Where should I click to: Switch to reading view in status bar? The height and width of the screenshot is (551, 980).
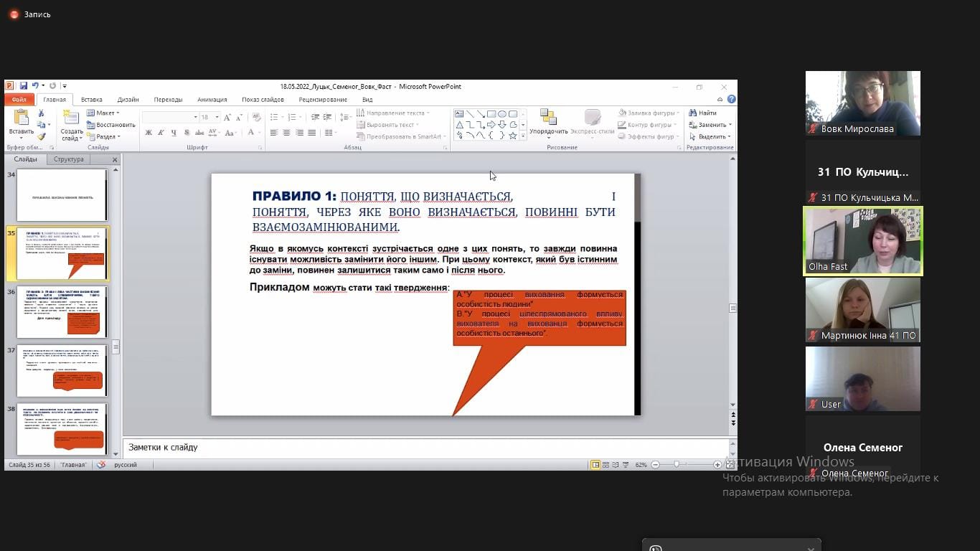click(616, 465)
